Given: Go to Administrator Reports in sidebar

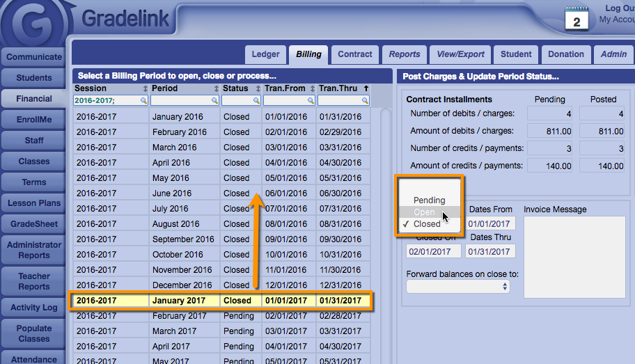Looking at the screenshot, I should 34,250.
